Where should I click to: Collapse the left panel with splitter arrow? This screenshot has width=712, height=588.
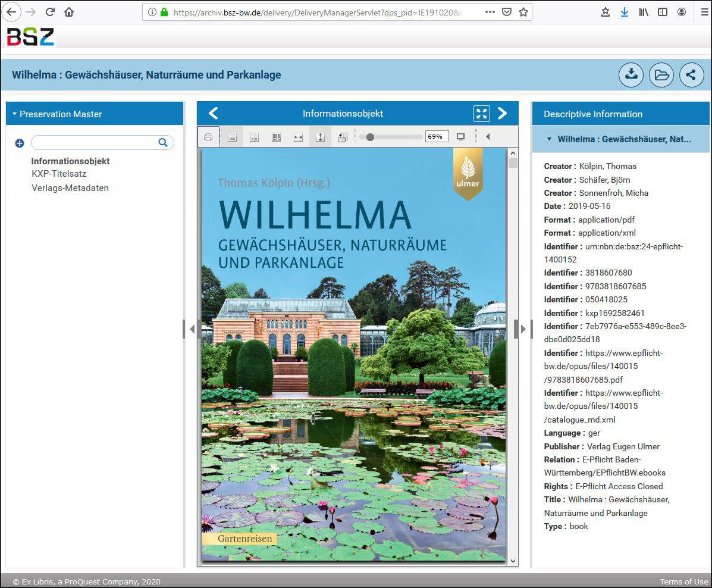[192, 329]
